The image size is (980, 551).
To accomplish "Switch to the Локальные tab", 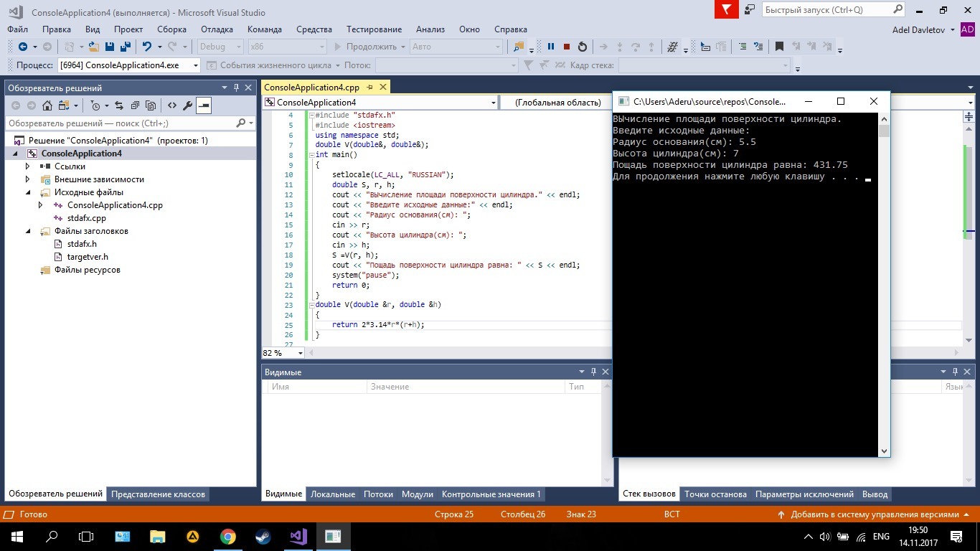I will point(332,494).
